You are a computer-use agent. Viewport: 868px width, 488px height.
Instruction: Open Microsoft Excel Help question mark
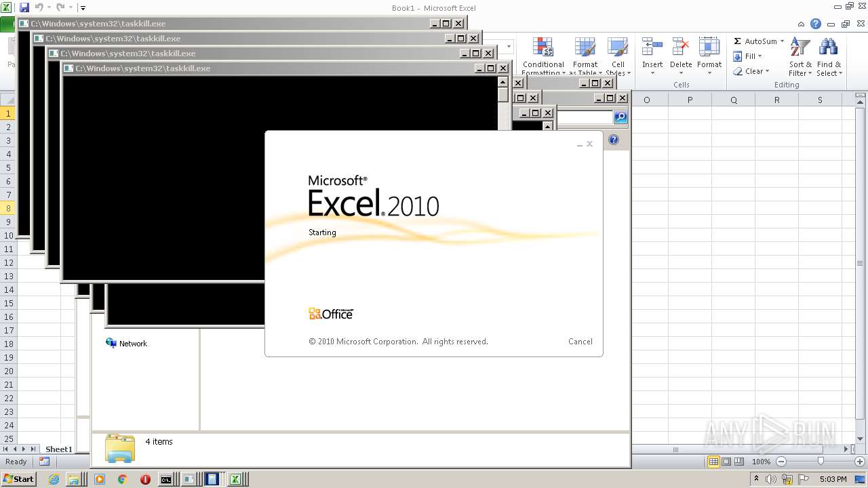coord(816,24)
